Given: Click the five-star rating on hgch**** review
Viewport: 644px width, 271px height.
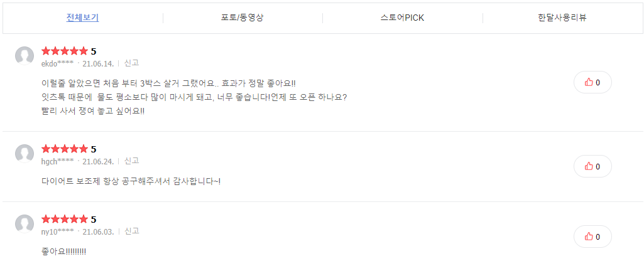Looking at the screenshot, I should click(x=64, y=149).
